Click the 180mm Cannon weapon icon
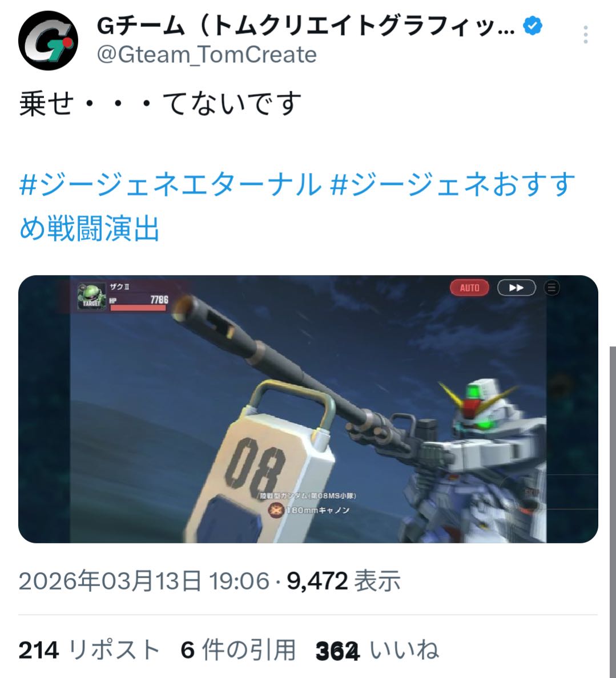Image resolution: width=616 pixels, height=678 pixels. (276, 510)
